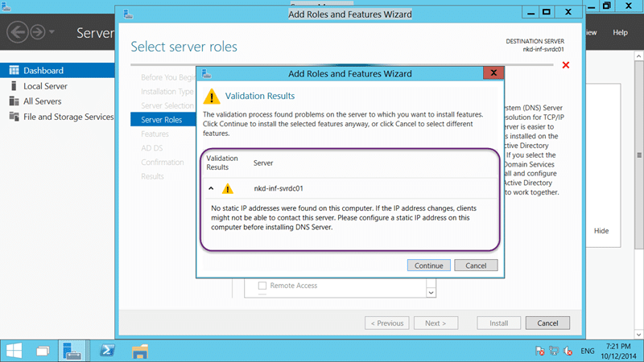Tick the Remote Access role checkbox

[262, 286]
